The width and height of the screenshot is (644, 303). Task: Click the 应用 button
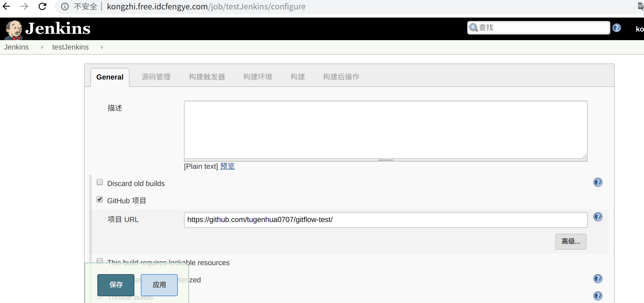coord(159,285)
